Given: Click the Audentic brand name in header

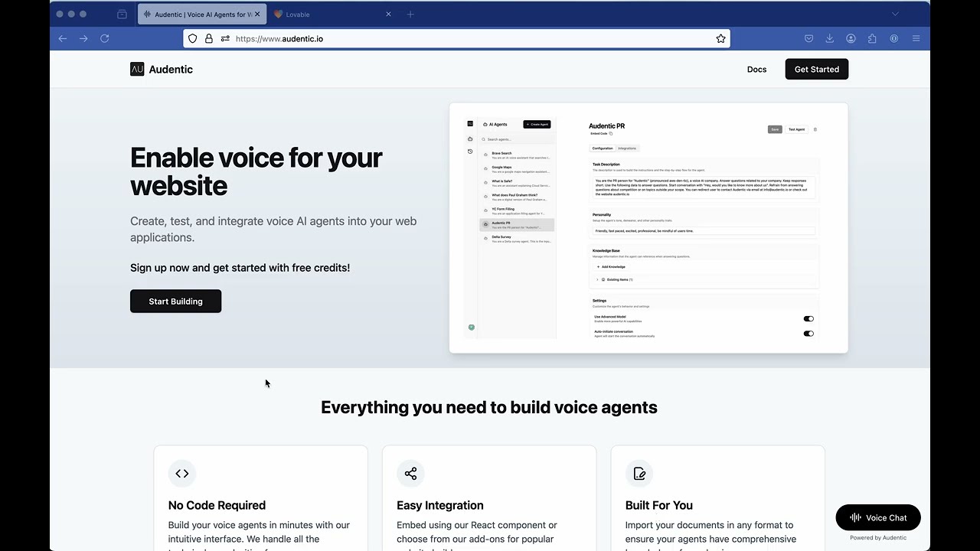Looking at the screenshot, I should coord(171,69).
